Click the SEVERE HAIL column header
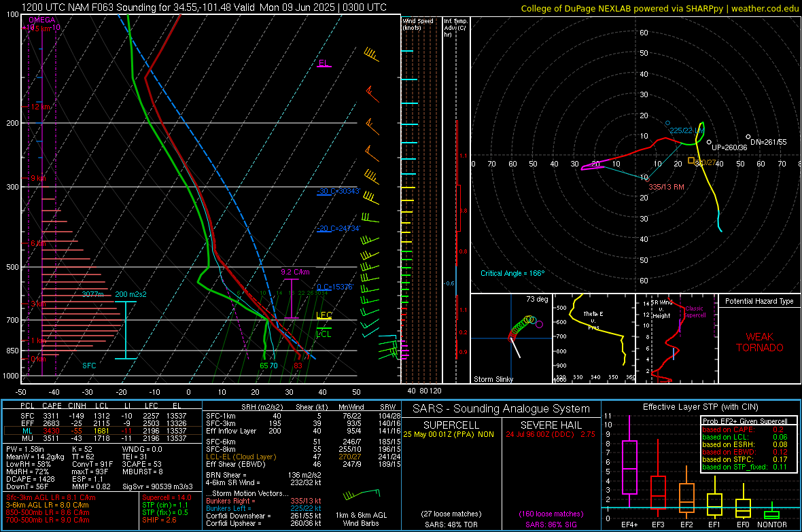The width and height of the screenshot is (802, 532). pos(551,425)
